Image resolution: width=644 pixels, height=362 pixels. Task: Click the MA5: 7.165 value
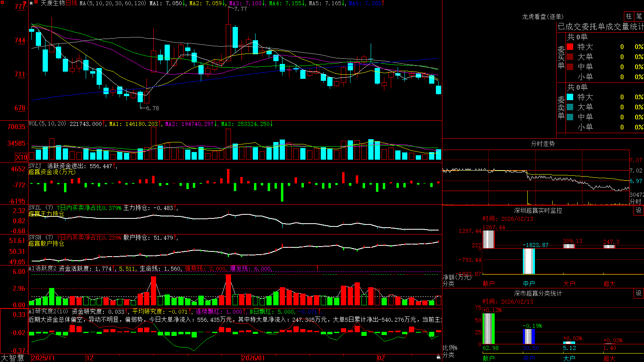[x=327, y=3]
